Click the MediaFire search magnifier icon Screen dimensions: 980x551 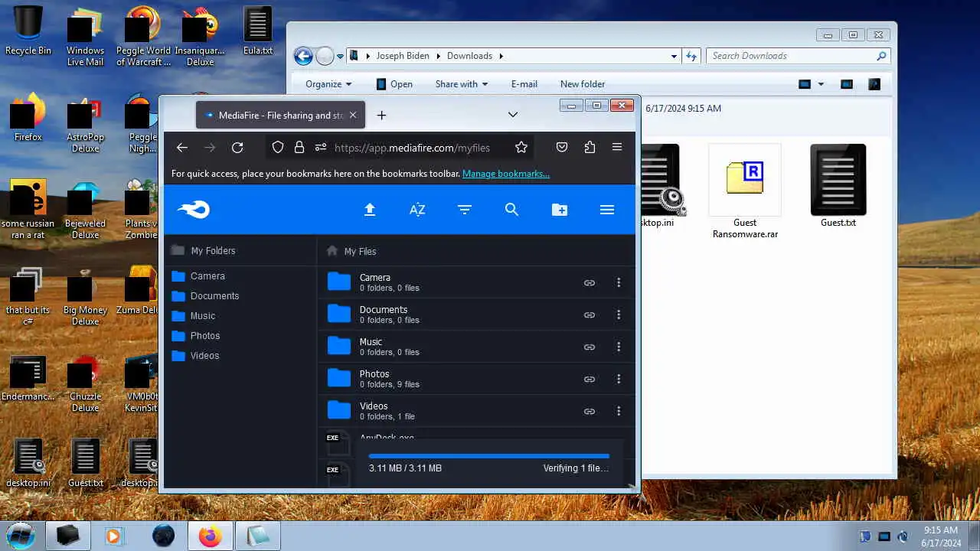(x=512, y=210)
